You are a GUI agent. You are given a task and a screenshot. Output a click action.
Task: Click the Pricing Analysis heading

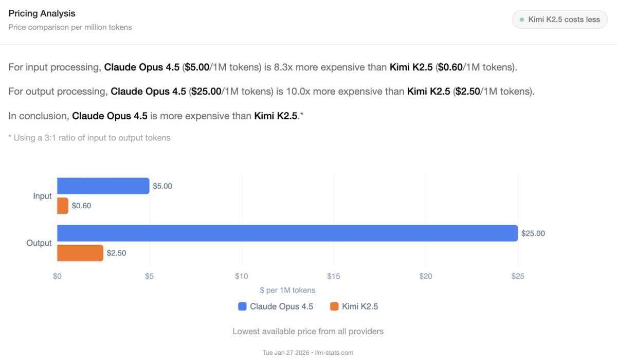[x=42, y=13]
